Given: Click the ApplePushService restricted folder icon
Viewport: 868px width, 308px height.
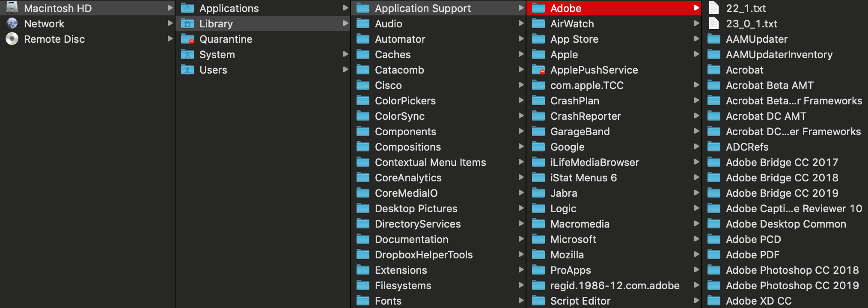Looking at the screenshot, I should coord(538,70).
